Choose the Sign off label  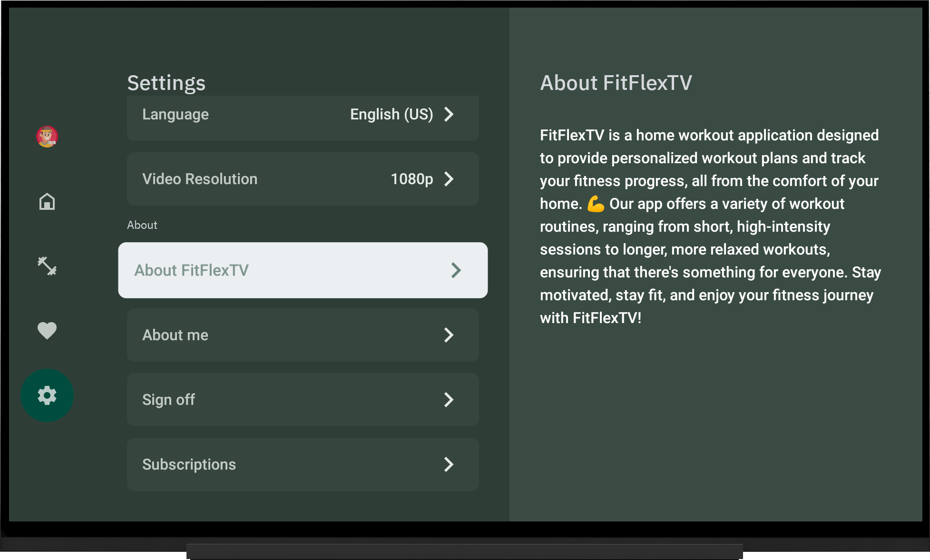(168, 400)
